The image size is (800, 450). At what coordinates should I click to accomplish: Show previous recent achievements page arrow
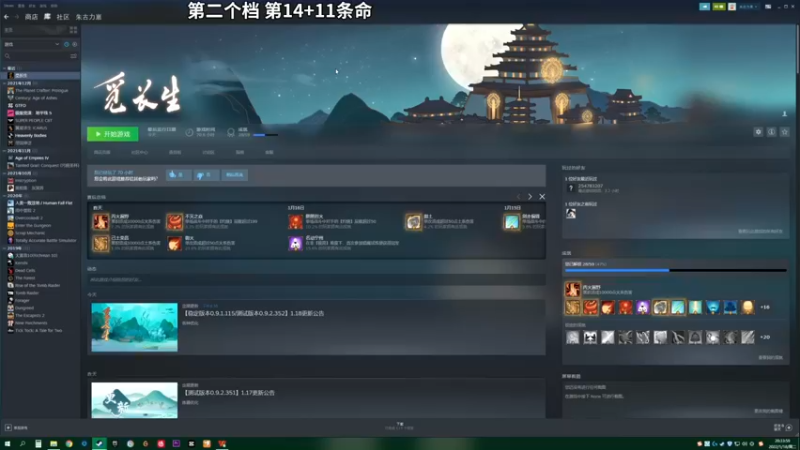tap(518, 197)
